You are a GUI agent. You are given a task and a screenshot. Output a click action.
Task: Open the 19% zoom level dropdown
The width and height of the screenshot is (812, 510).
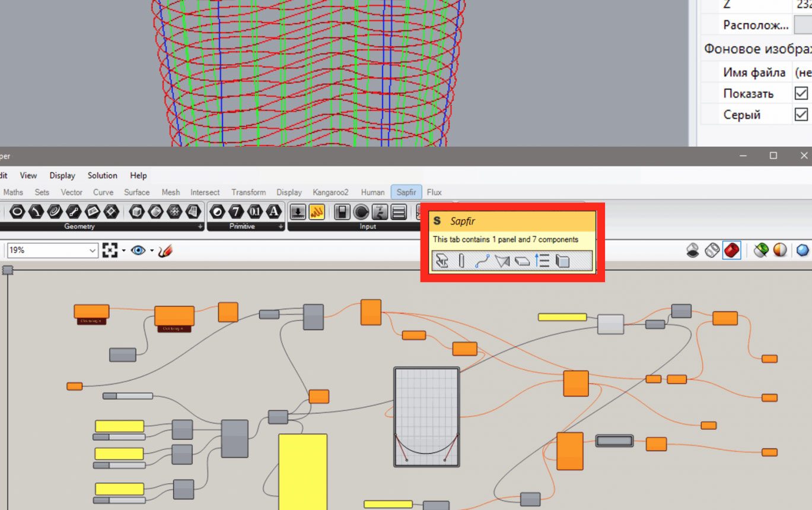(x=92, y=251)
